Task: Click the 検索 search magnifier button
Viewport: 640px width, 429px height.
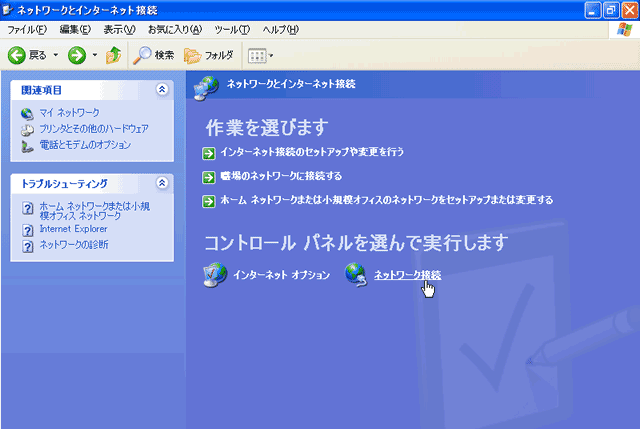Action: (153, 55)
